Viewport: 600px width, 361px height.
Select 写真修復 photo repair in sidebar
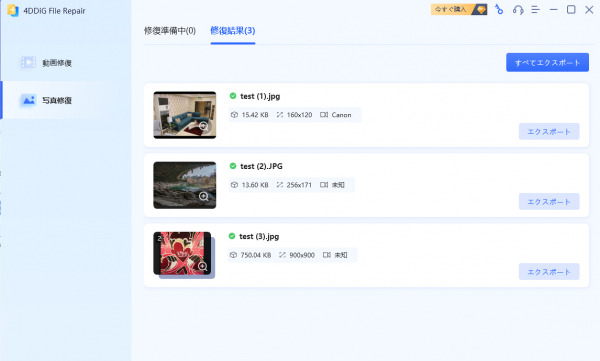point(46,100)
